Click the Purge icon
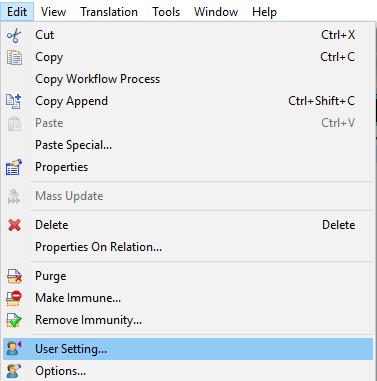 14,276
